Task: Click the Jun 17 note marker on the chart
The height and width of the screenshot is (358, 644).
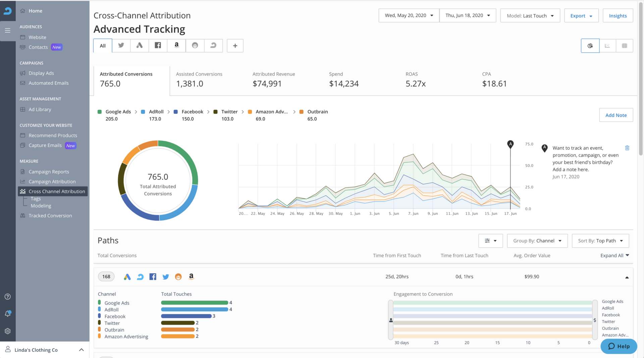Action: click(x=510, y=144)
